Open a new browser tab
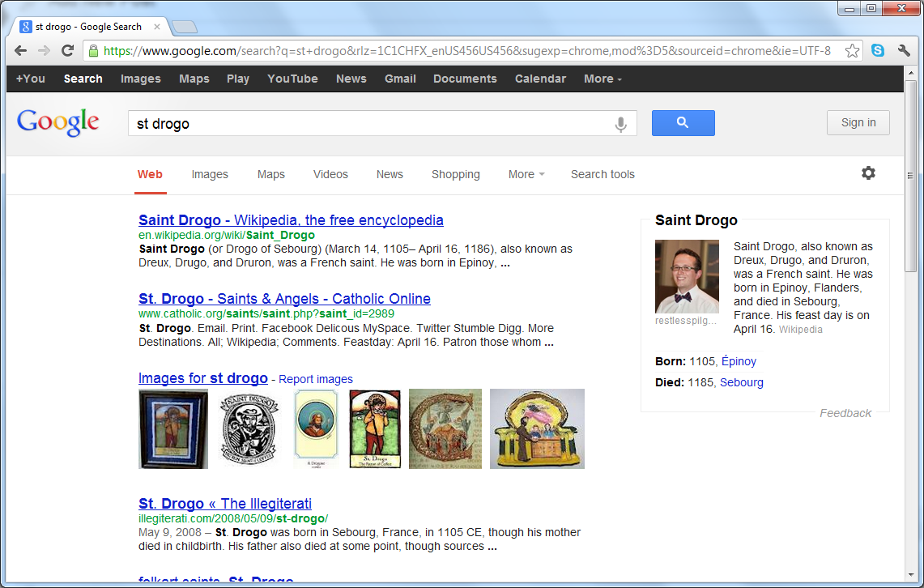Screen dimensions: 924x588 coord(185,27)
